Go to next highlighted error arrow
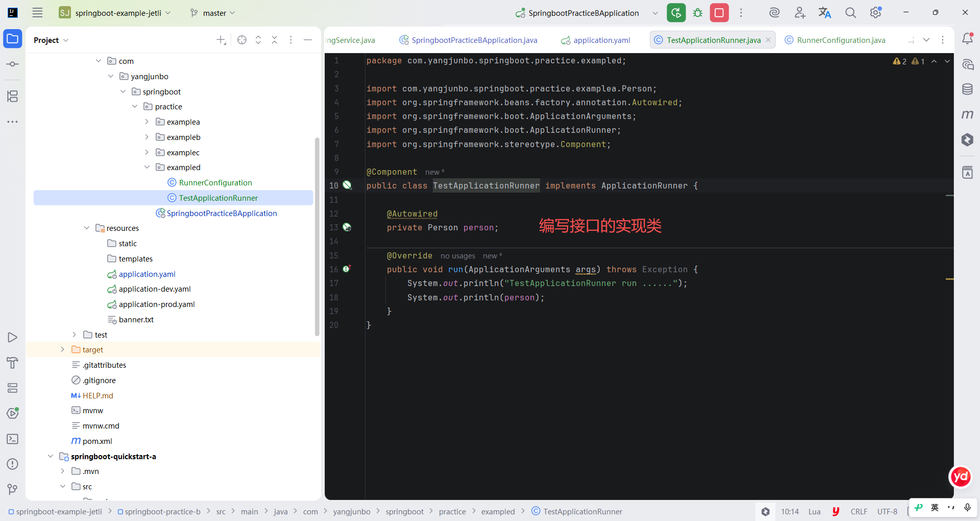The width and height of the screenshot is (980, 521). click(947, 61)
